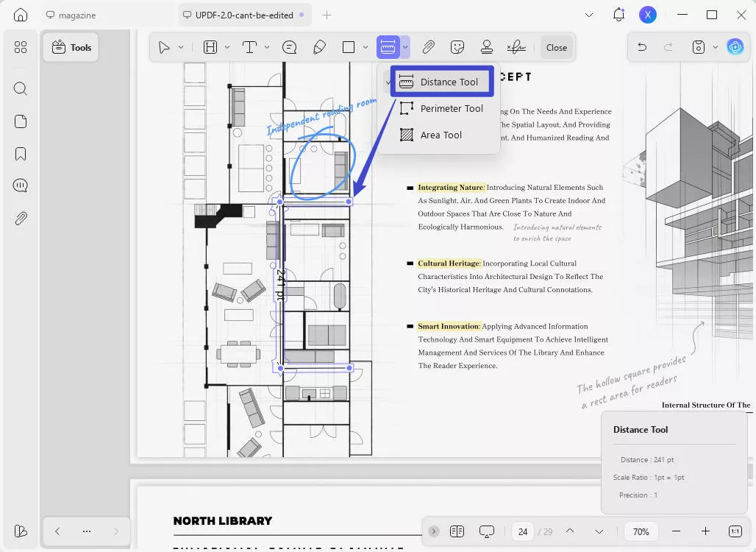Image resolution: width=756 pixels, height=552 pixels.
Task: Open the sticker tool in the toolbar
Action: point(457,46)
